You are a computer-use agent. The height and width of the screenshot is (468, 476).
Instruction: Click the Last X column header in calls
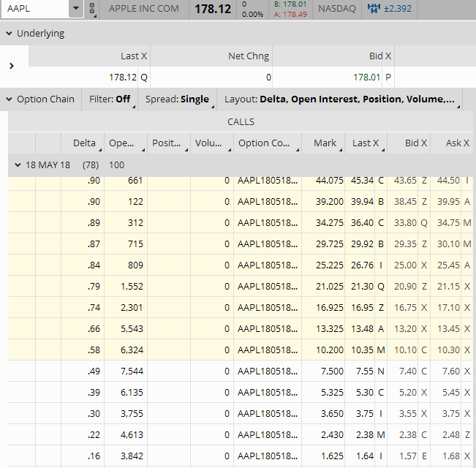click(366, 143)
